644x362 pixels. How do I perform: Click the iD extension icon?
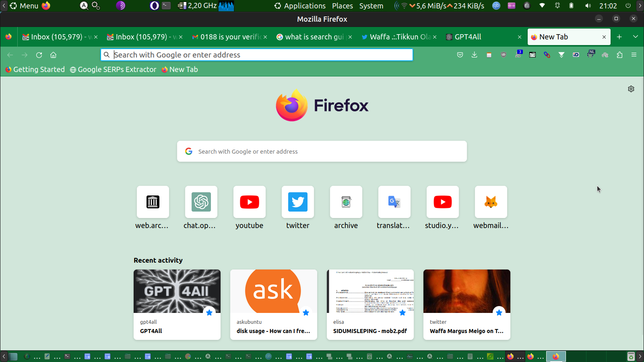(576, 55)
